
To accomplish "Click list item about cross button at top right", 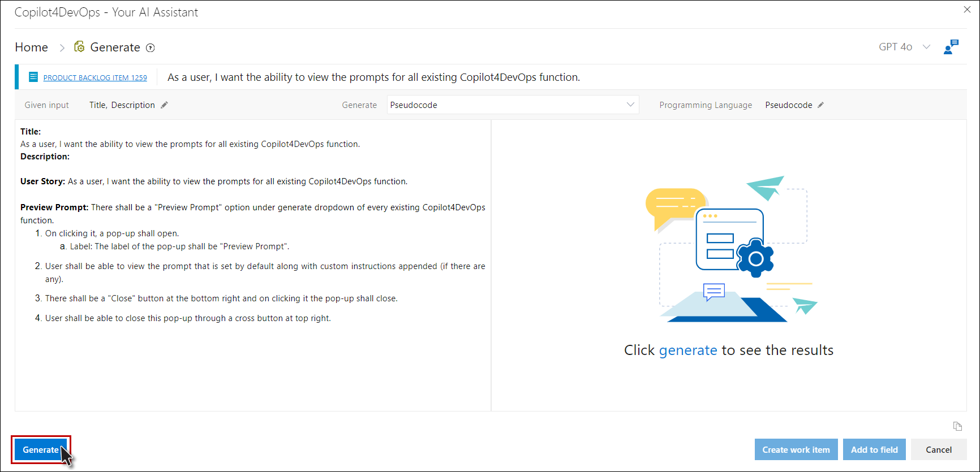I will 188,318.
